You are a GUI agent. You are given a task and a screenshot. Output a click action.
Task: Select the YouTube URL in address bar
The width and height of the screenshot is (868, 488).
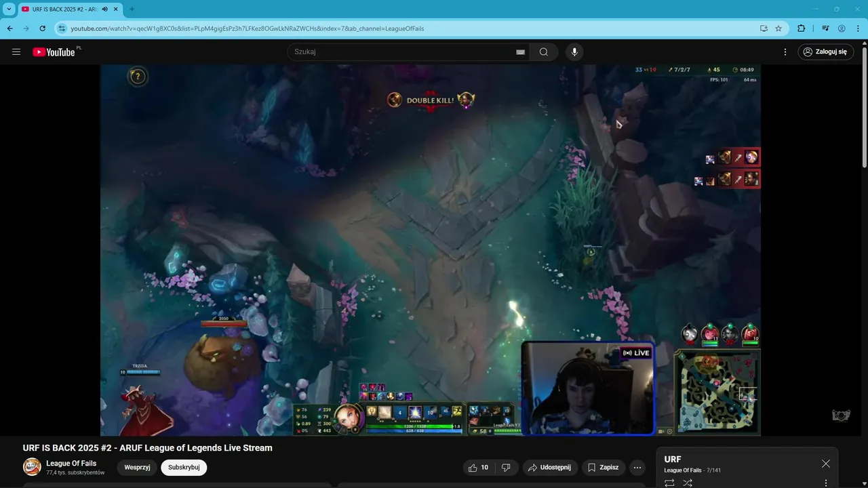pyautogui.click(x=248, y=28)
